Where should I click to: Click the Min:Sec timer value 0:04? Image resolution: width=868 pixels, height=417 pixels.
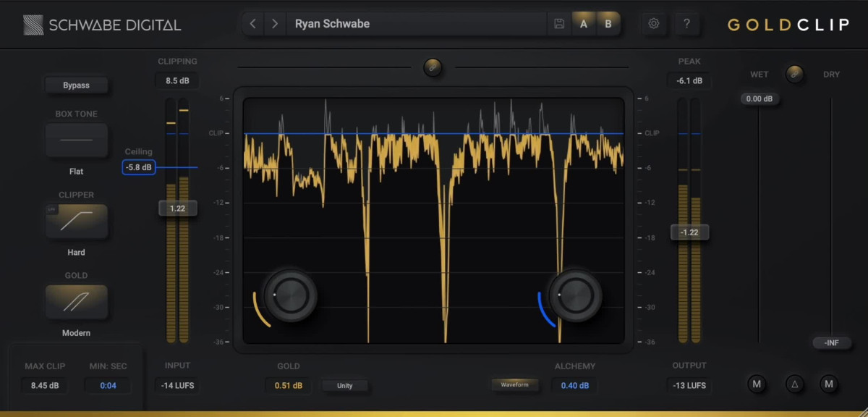[108, 386]
